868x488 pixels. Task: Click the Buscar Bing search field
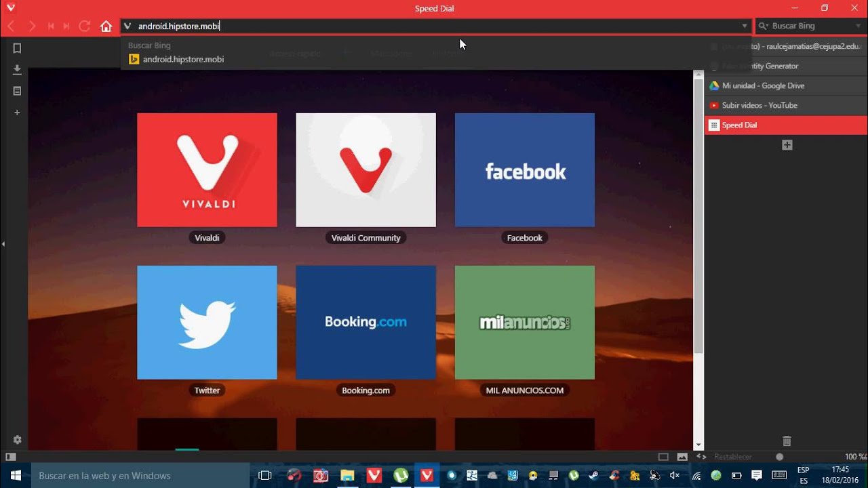pos(810,26)
